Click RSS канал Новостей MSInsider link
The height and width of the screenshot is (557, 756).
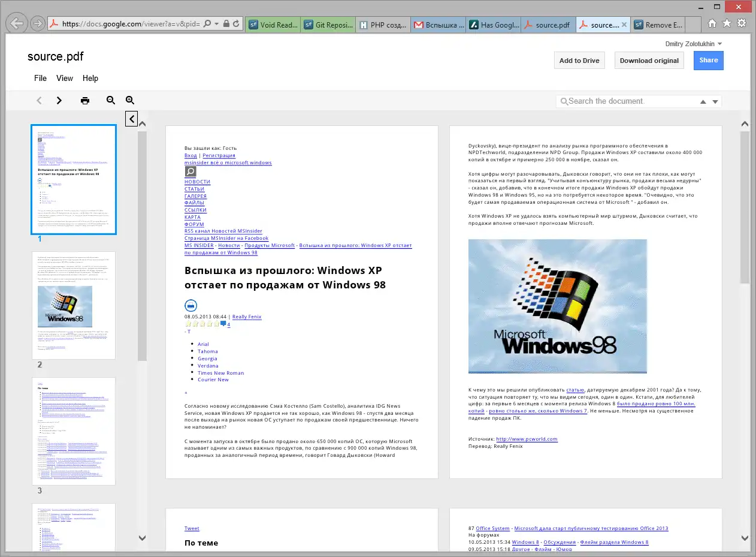point(223,231)
